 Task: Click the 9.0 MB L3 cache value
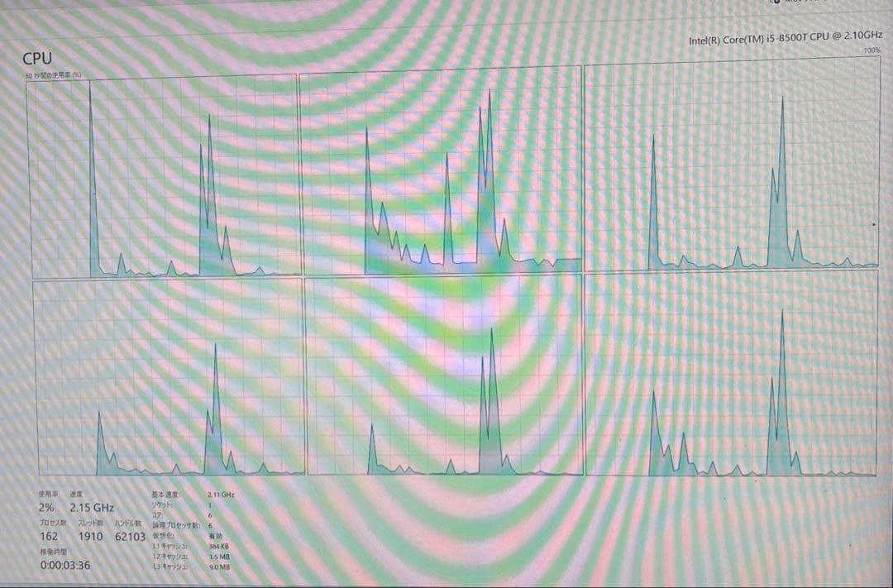219,567
